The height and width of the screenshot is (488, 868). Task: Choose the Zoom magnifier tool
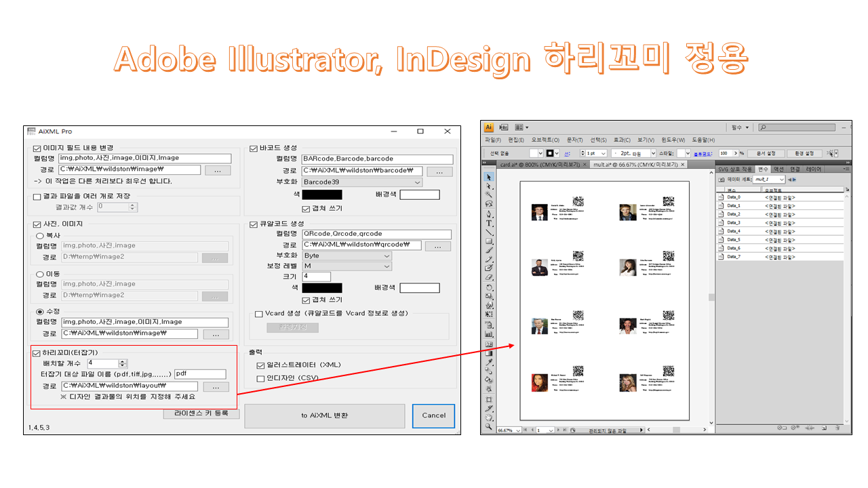(489, 426)
